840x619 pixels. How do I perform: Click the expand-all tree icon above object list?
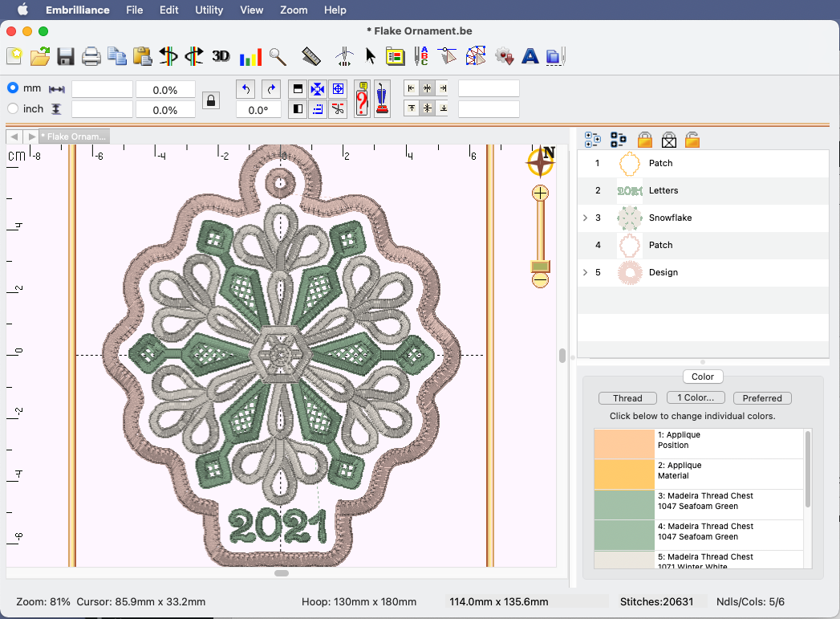tap(593, 140)
